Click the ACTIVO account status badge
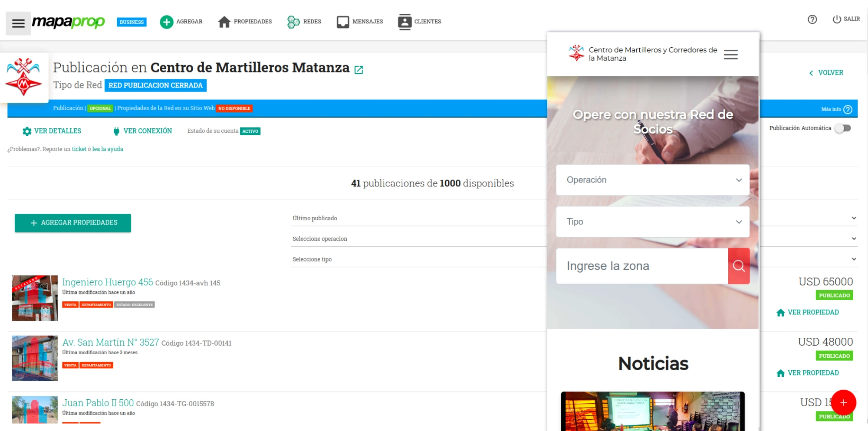Viewport: 868px width, 431px height. (250, 131)
